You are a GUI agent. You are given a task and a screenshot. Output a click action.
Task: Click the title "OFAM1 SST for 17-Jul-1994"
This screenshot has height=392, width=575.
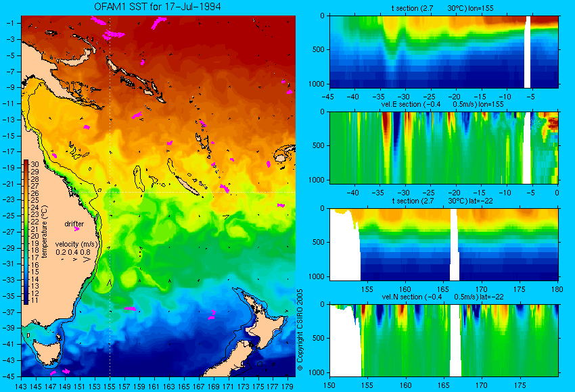tap(158, 7)
